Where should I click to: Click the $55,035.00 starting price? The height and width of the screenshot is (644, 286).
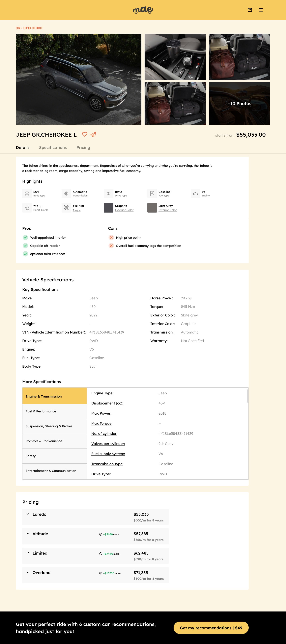(x=251, y=135)
